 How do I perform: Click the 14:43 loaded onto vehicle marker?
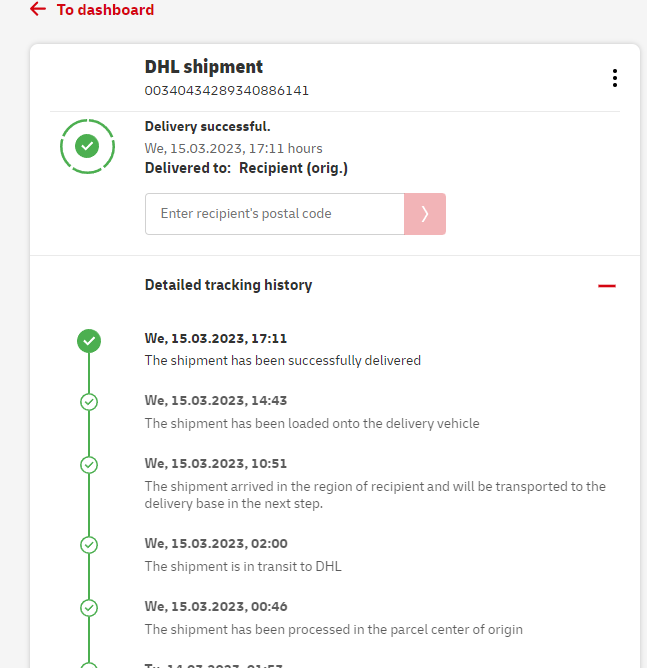click(x=89, y=402)
